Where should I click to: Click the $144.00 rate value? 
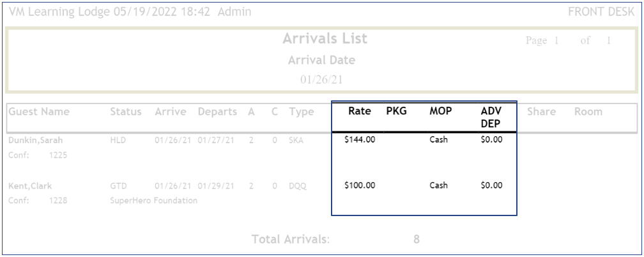[x=359, y=140]
